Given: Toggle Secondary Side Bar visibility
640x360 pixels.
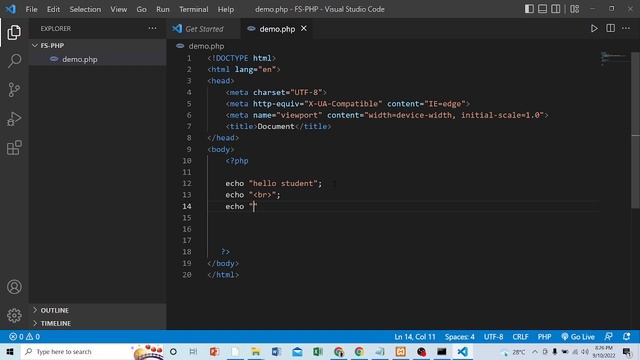Looking at the screenshot, I should [556, 9].
